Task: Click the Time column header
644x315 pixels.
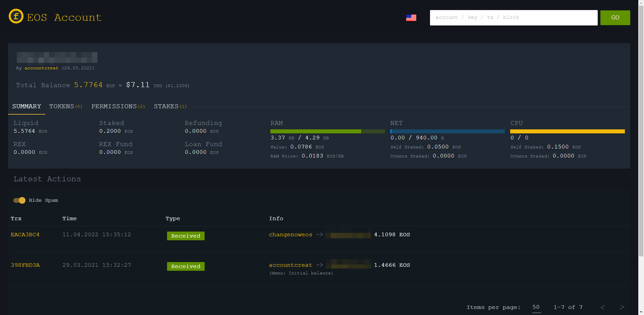Action: pyautogui.click(x=69, y=218)
